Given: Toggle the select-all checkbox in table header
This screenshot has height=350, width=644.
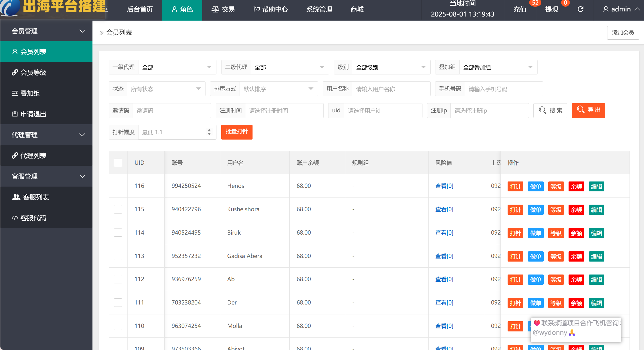Looking at the screenshot, I should click(118, 163).
